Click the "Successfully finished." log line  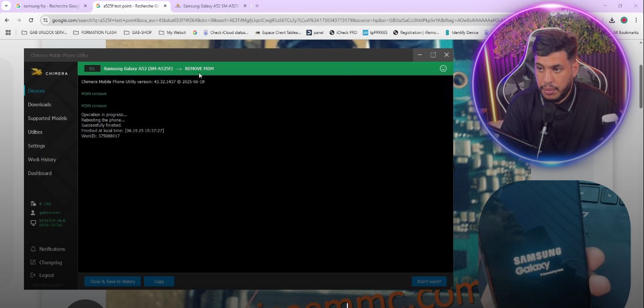point(101,125)
